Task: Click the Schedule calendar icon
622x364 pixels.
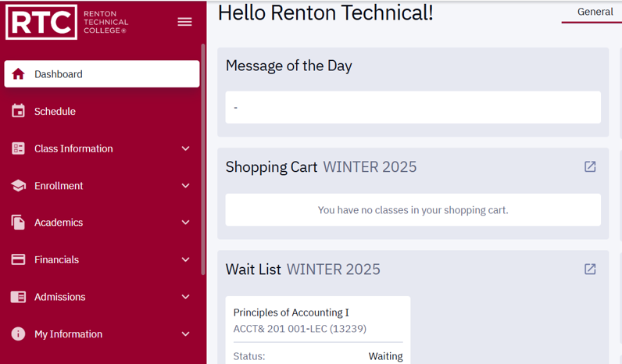Action: [x=18, y=111]
